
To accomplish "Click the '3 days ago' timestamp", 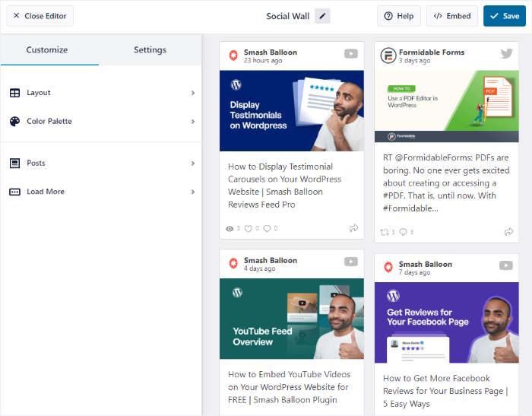I will point(414,60).
